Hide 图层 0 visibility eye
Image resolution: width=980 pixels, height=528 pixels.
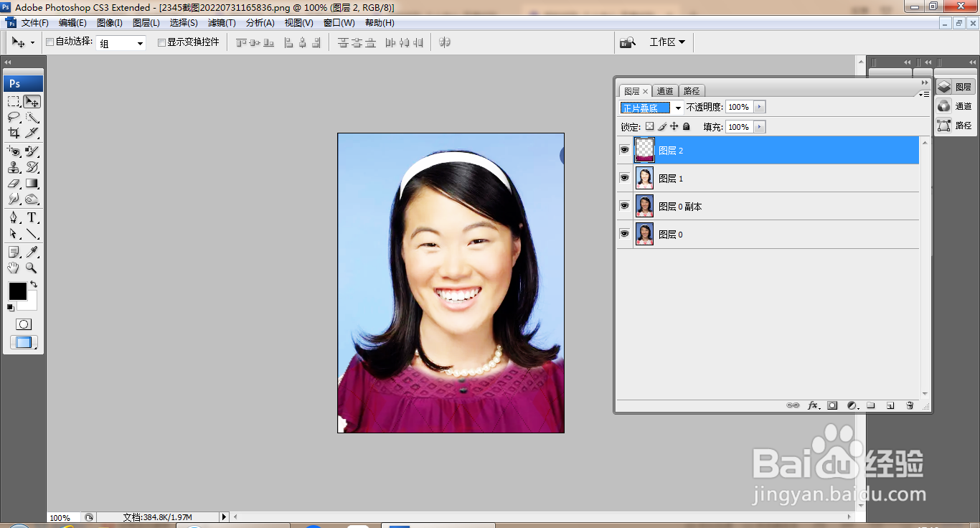[624, 234]
